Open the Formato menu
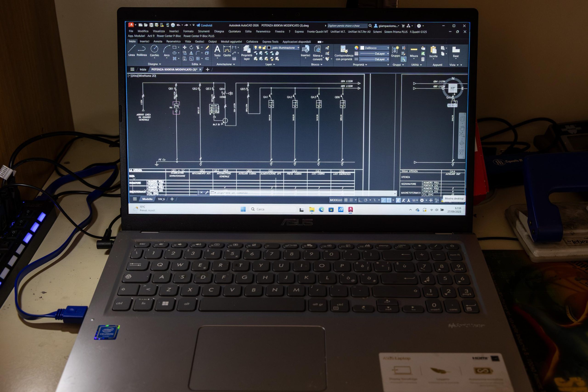 (188, 31)
